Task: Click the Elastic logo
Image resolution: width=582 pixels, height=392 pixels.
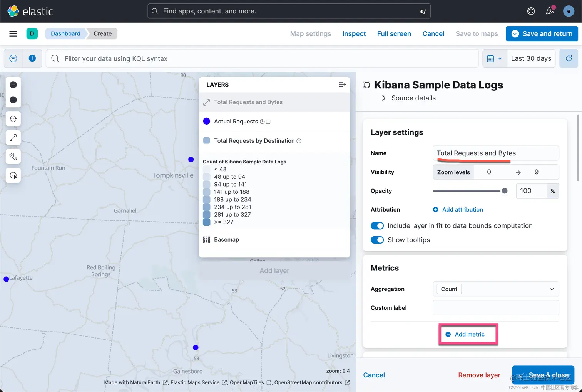Action: coord(30,11)
